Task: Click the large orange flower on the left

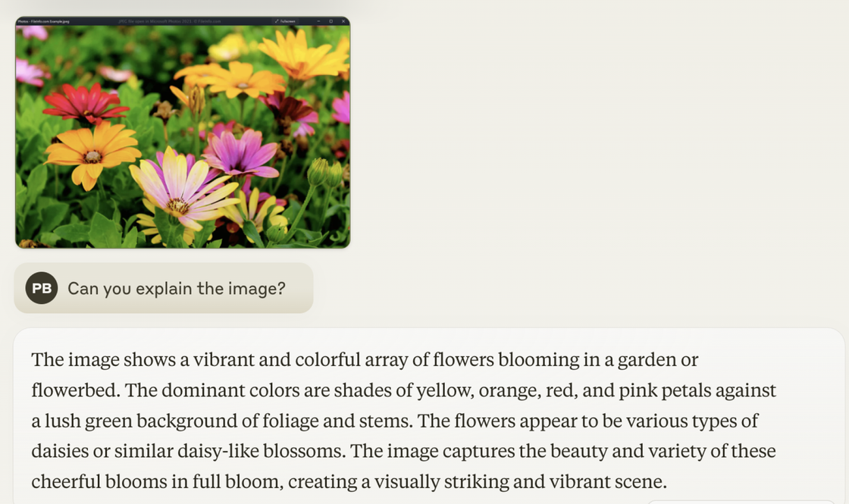Action: tap(92, 154)
